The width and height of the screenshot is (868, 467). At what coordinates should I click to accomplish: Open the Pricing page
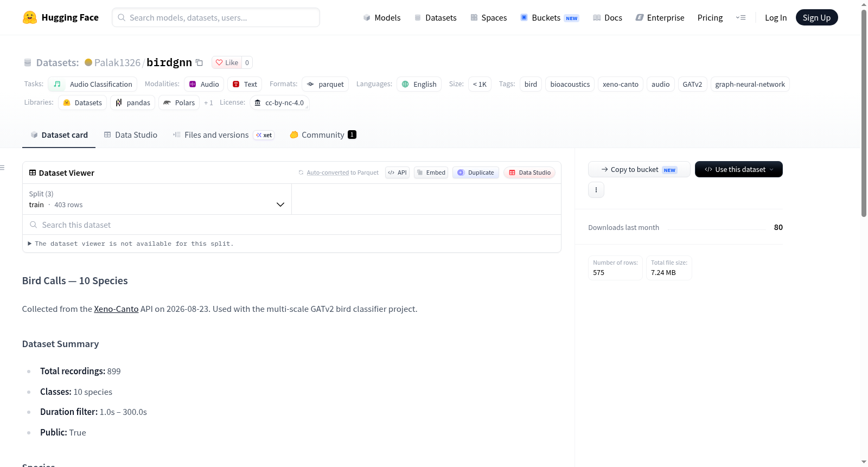[710, 17]
